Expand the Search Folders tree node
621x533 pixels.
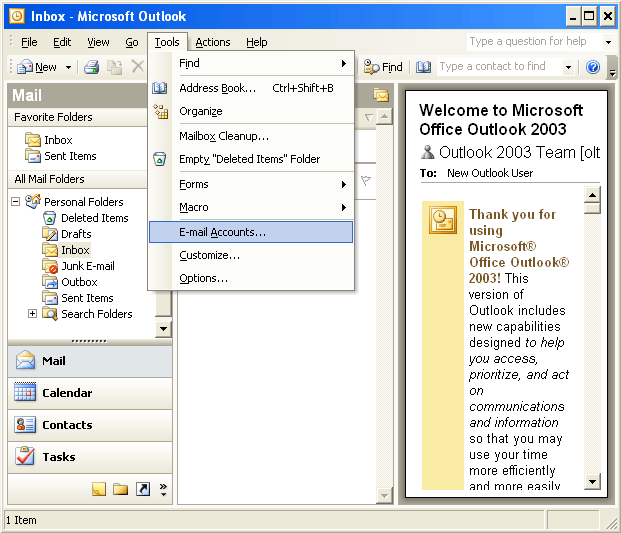click(x=32, y=314)
